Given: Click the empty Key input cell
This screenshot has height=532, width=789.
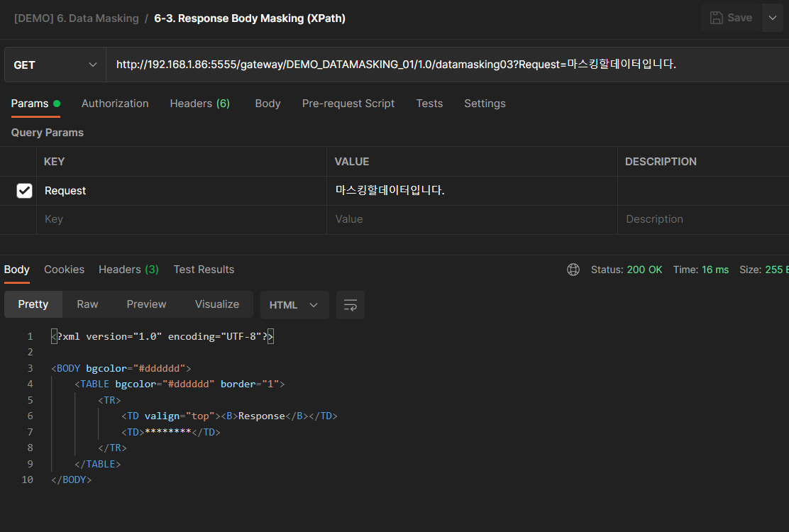Looking at the screenshot, I should pos(181,220).
